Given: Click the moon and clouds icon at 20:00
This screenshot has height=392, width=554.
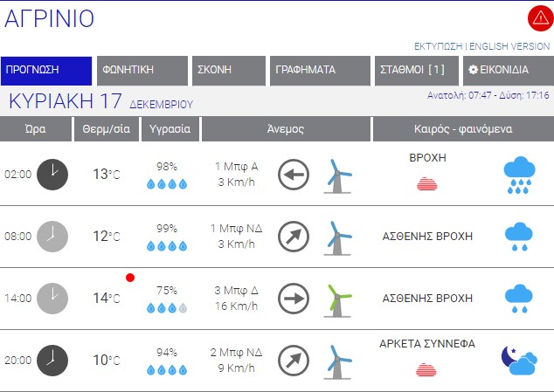Looking at the screenshot, I should tap(518, 360).
